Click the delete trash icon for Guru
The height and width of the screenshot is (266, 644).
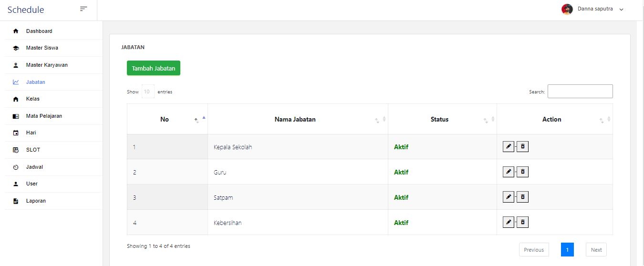point(522,172)
